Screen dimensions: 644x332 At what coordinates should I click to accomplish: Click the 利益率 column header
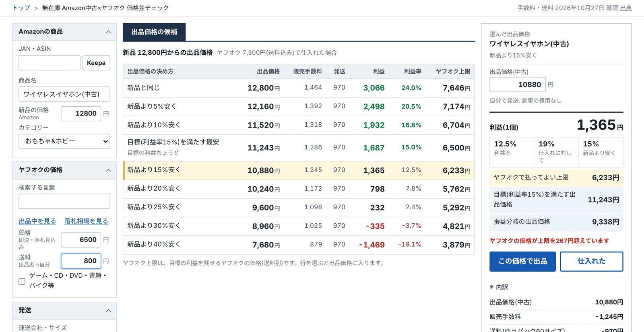pos(413,71)
